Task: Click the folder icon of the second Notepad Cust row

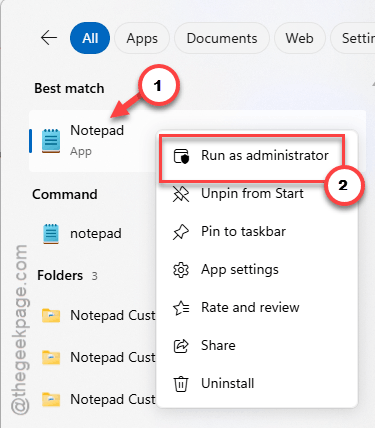Action: 51,357
